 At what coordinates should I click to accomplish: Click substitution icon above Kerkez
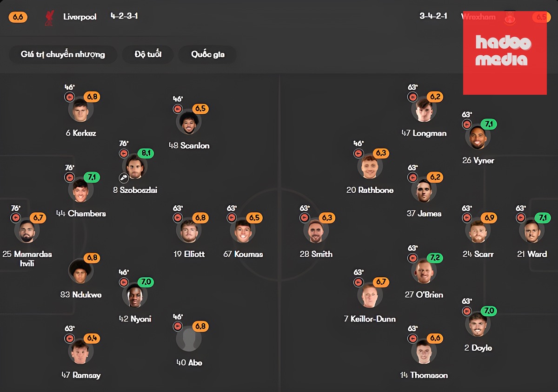coord(70,97)
